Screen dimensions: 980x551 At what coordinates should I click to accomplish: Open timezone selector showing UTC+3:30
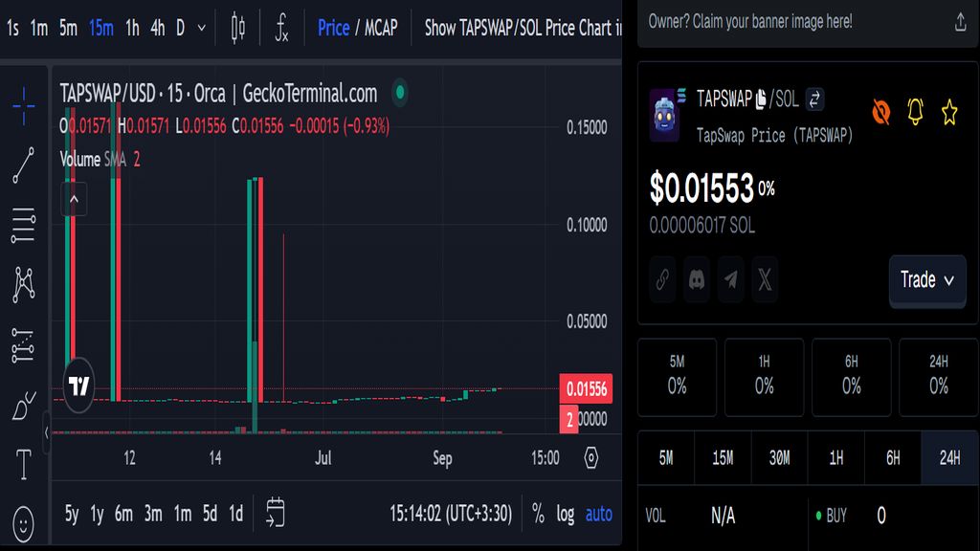tap(451, 514)
